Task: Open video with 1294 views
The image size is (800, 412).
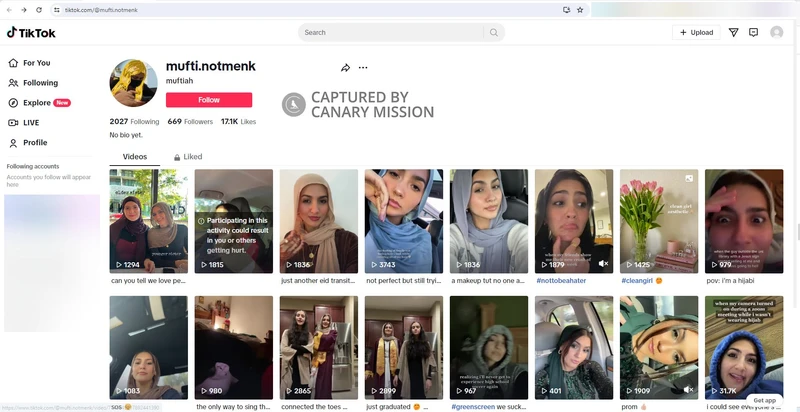Action: 148,221
